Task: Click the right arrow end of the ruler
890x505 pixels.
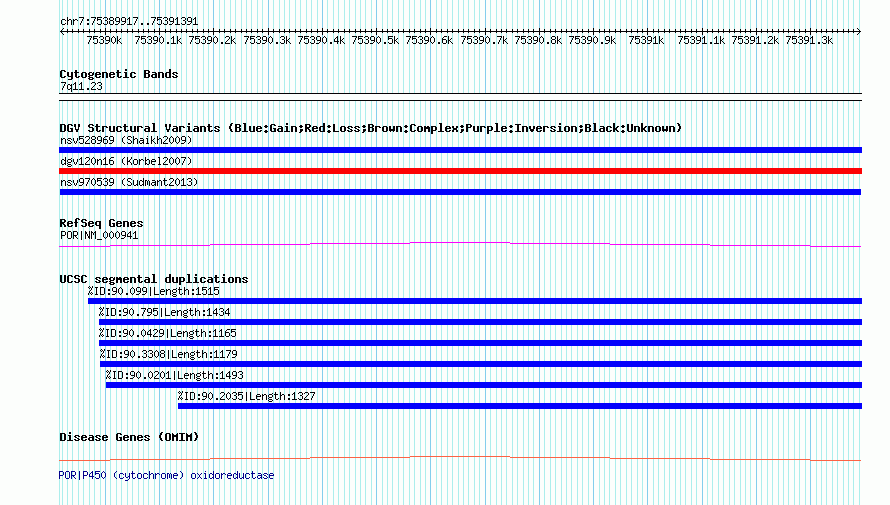Action: [858, 32]
